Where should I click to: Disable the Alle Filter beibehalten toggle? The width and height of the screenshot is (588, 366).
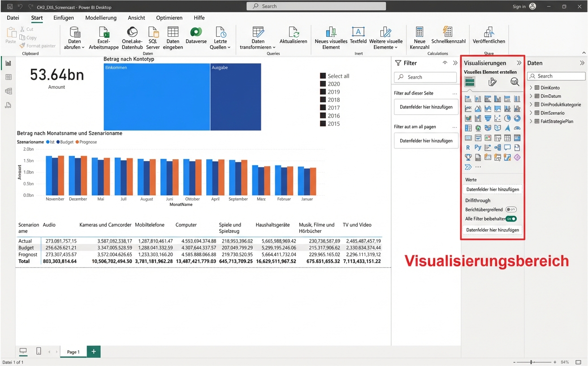[511, 219]
